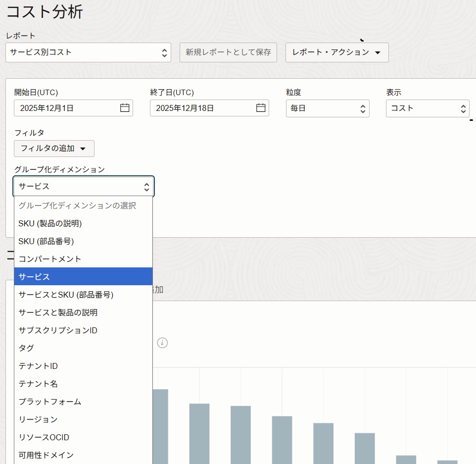Click the info icon above the chart
The width and height of the screenshot is (476, 464).
162,343
